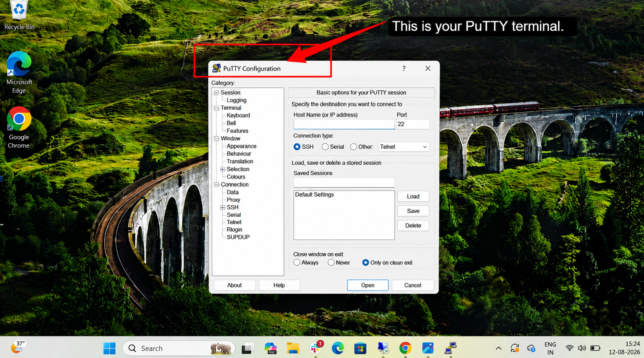Switch to PuTTY taskbar icon
The height and width of the screenshot is (358, 644).
click(x=450, y=348)
